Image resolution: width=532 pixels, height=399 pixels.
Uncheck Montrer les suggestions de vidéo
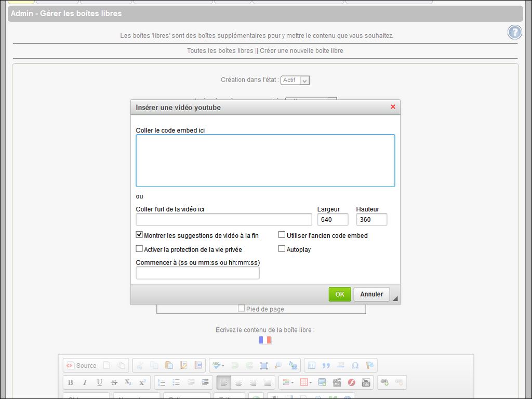pyautogui.click(x=139, y=235)
